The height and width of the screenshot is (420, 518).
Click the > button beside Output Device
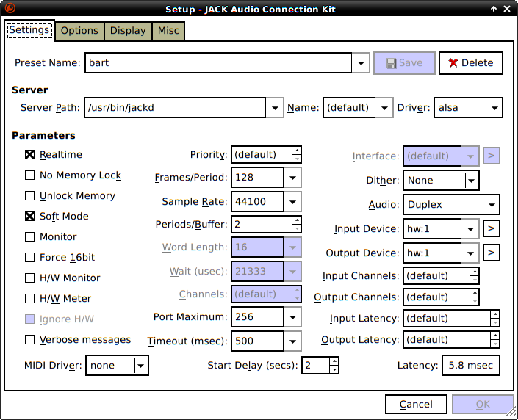492,253
